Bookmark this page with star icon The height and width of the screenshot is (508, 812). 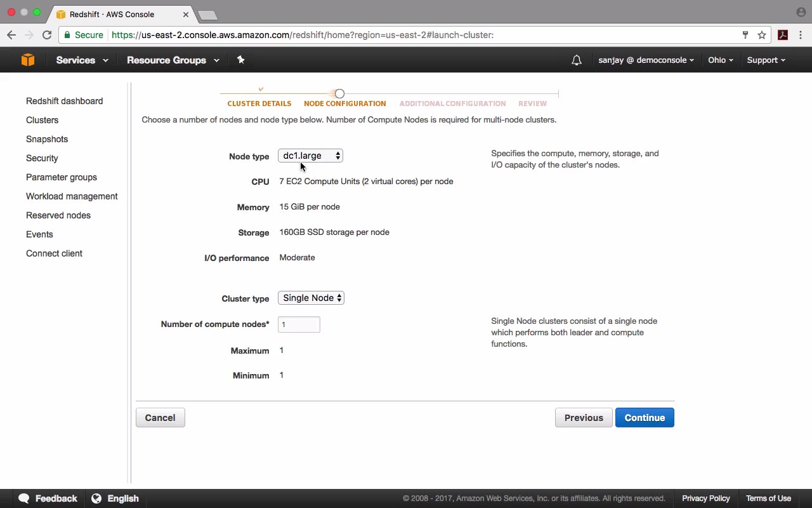coord(762,35)
